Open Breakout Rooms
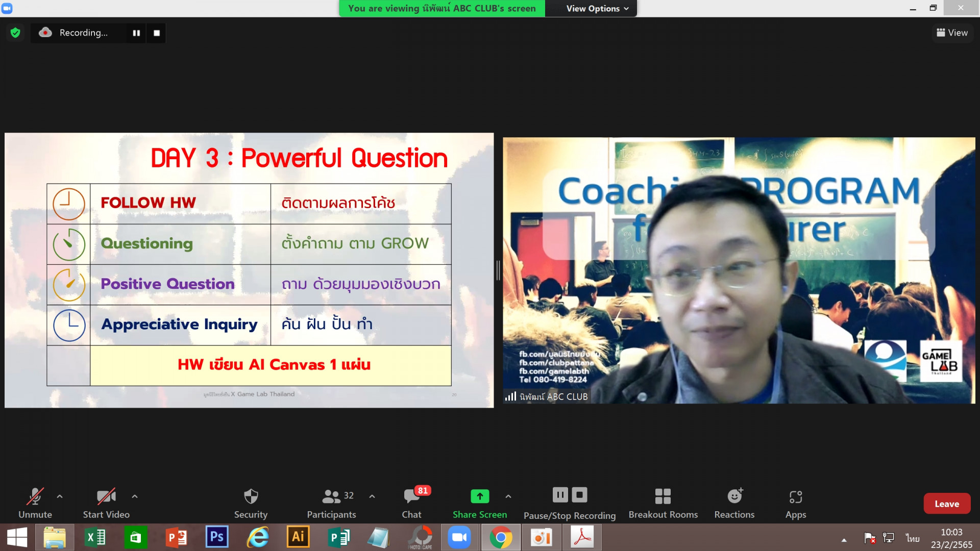 [663, 503]
